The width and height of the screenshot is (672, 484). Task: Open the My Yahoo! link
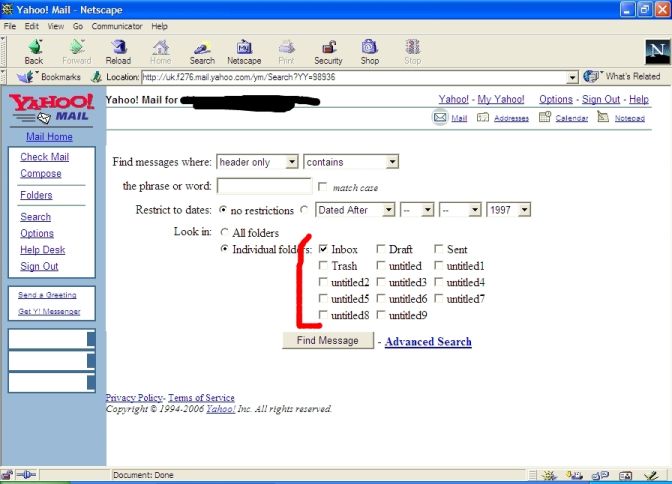(x=501, y=99)
